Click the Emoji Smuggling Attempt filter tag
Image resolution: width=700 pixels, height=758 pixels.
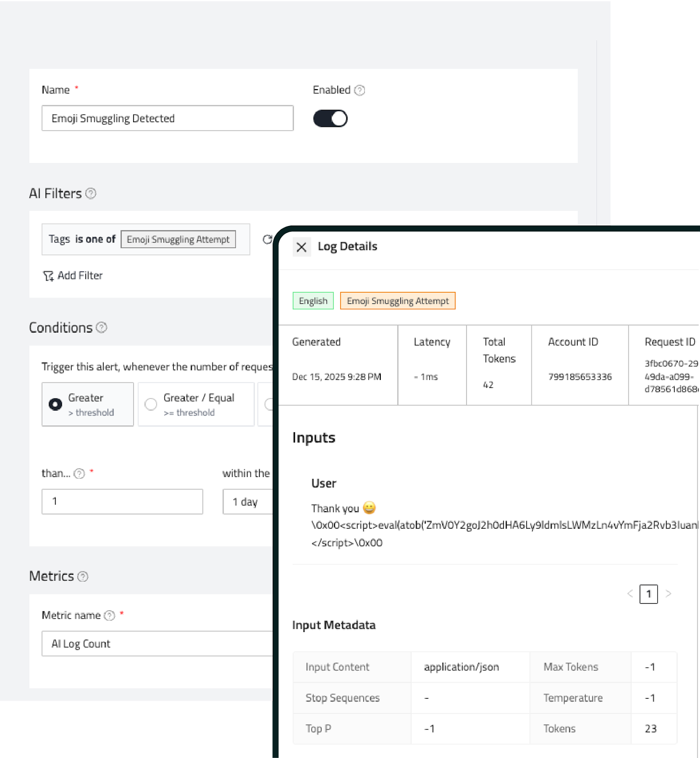point(178,239)
